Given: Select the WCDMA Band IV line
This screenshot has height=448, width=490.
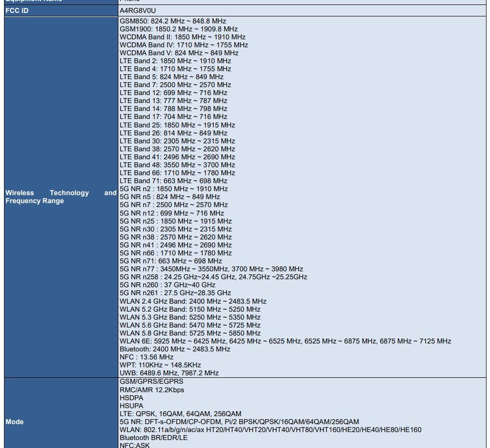Looking at the screenshot, I should point(184,45).
